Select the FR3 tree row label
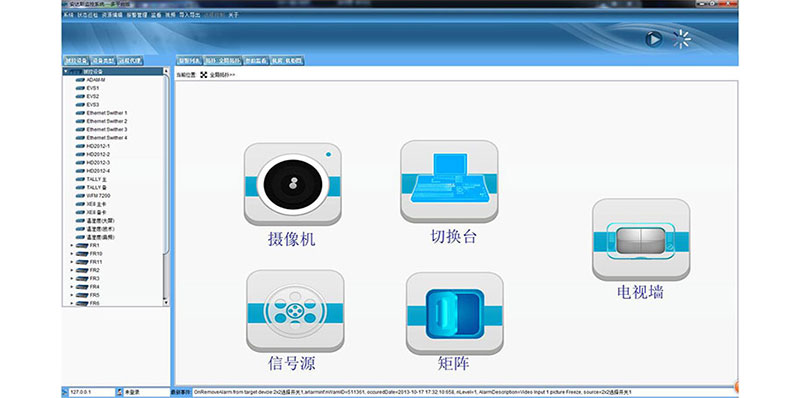 95,278
